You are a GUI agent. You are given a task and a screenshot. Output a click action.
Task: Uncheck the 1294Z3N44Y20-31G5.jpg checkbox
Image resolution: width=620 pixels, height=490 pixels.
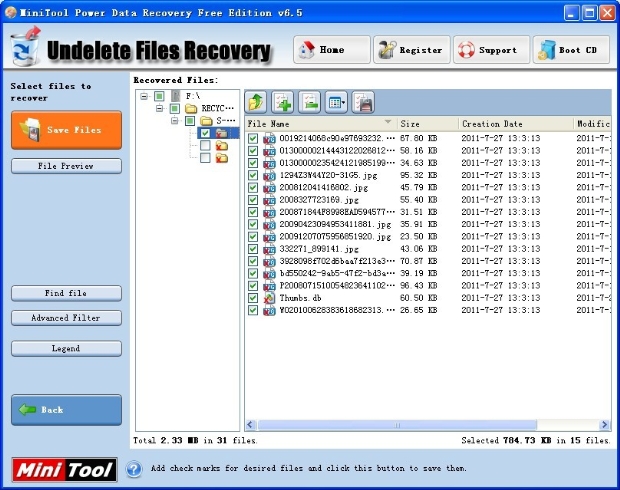(x=253, y=175)
